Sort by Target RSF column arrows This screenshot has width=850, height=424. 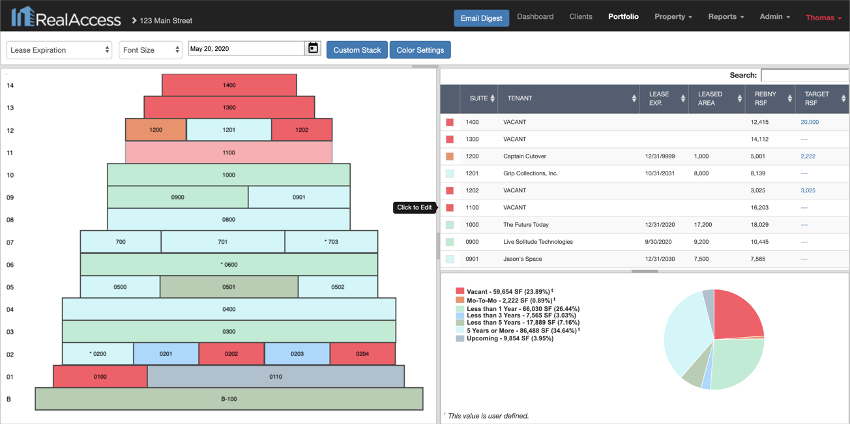pos(843,99)
